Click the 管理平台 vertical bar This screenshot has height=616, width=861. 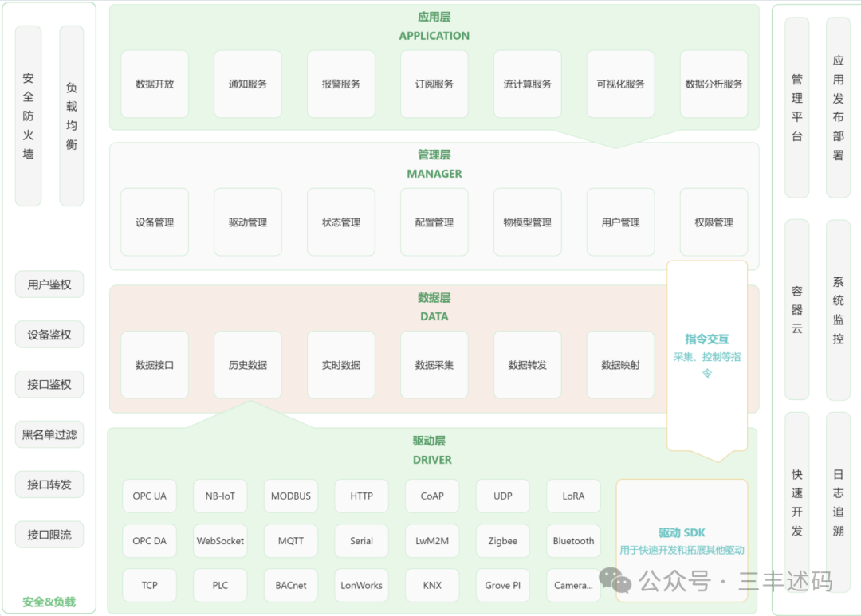(796, 108)
